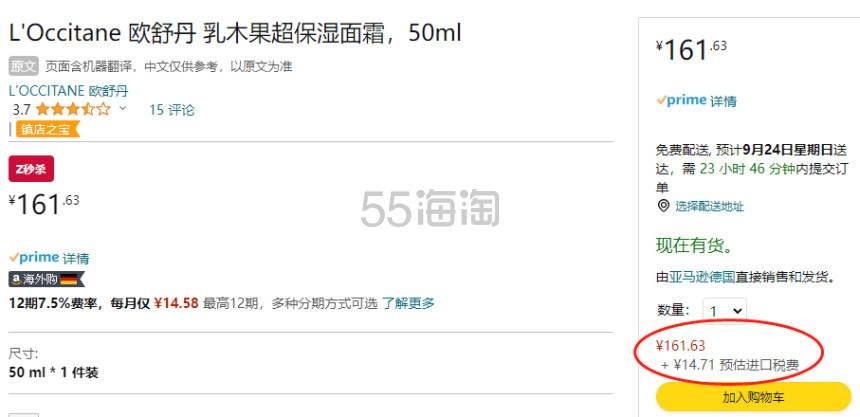Click the 海外购 Germany flag badge
Image resolution: width=860 pixels, height=417 pixels.
(47, 279)
